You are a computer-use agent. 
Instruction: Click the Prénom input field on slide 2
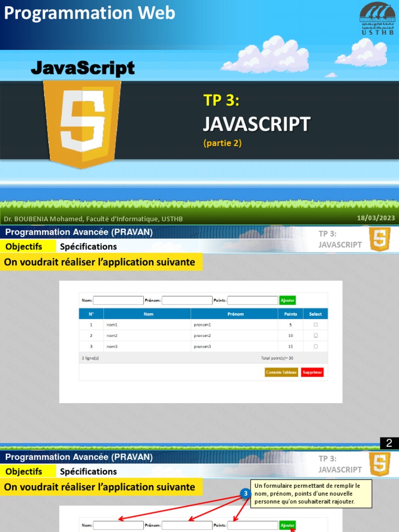tap(187, 300)
